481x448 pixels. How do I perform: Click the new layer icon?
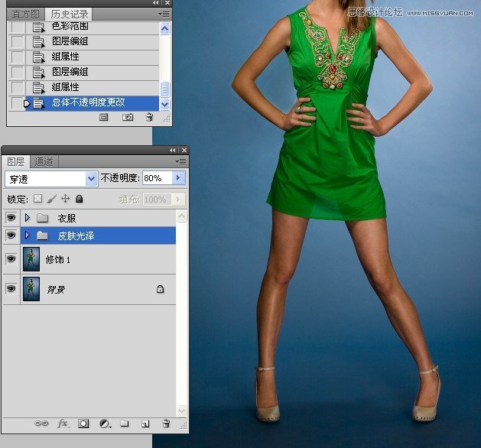point(145,424)
